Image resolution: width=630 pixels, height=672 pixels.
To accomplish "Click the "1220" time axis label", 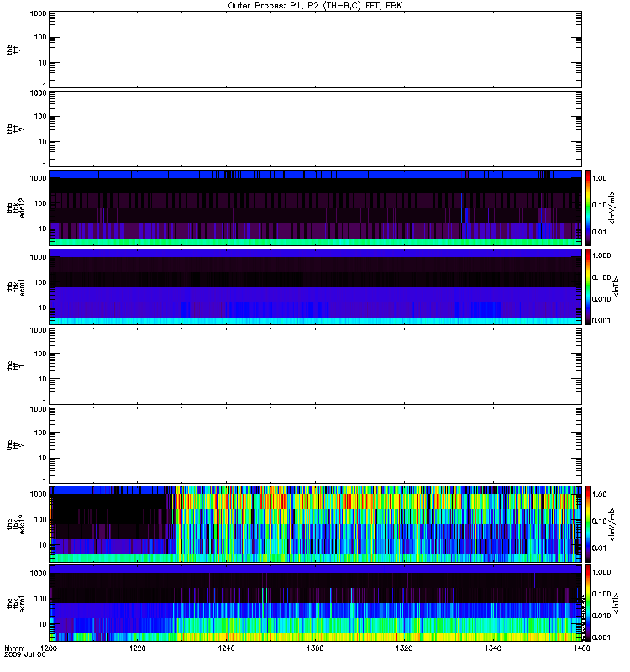I will pos(138,648).
